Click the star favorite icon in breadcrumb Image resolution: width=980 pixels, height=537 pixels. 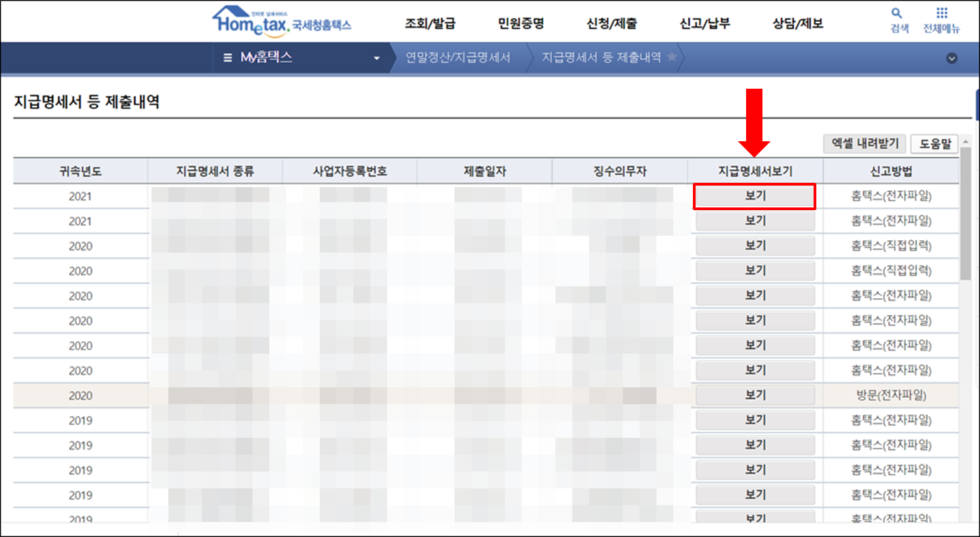[672, 57]
